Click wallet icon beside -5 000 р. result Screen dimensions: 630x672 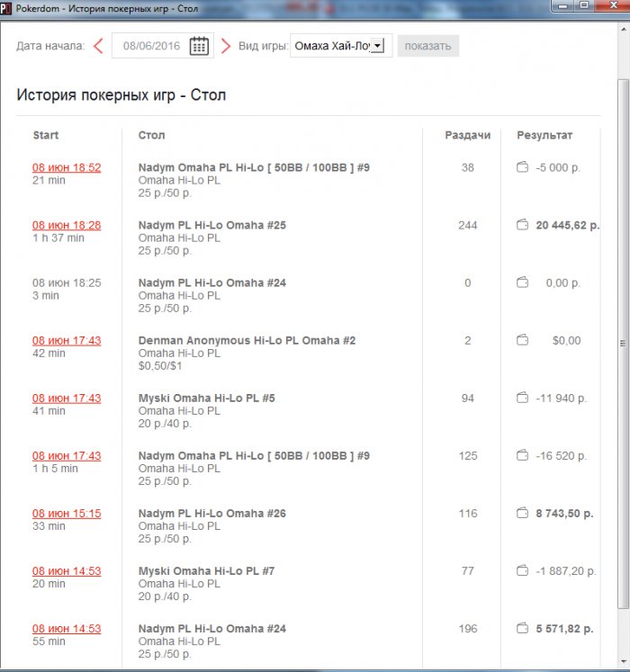[522, 167]
